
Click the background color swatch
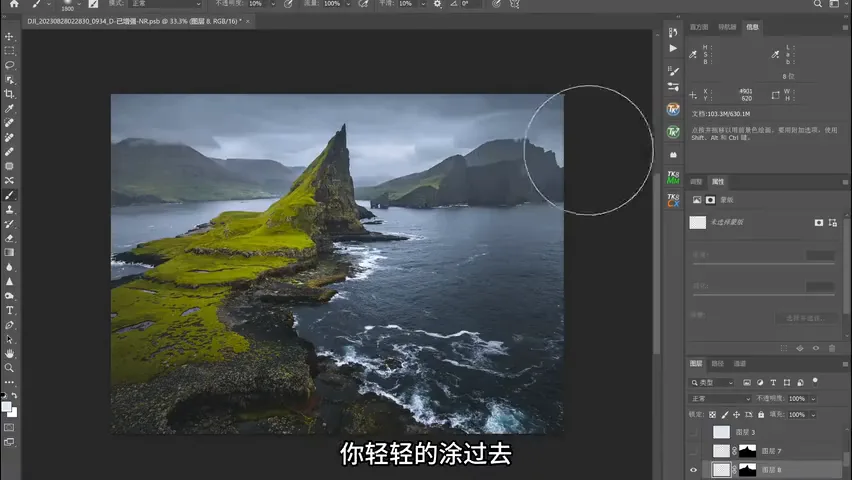(13, 413)
